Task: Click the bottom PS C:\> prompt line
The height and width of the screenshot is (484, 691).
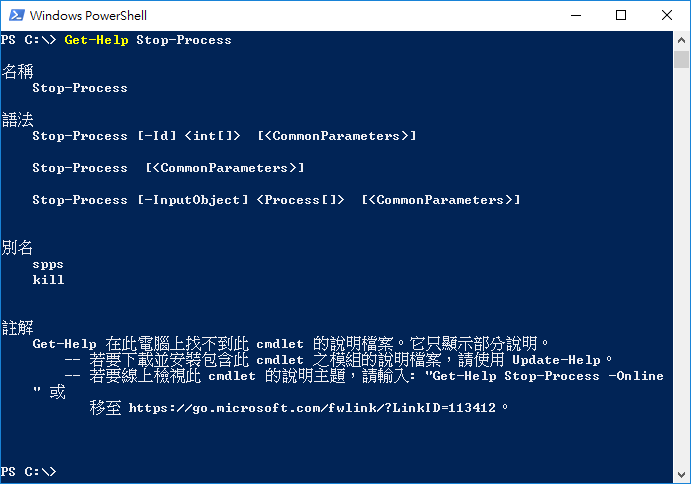Action: click(x=29, y=472)
